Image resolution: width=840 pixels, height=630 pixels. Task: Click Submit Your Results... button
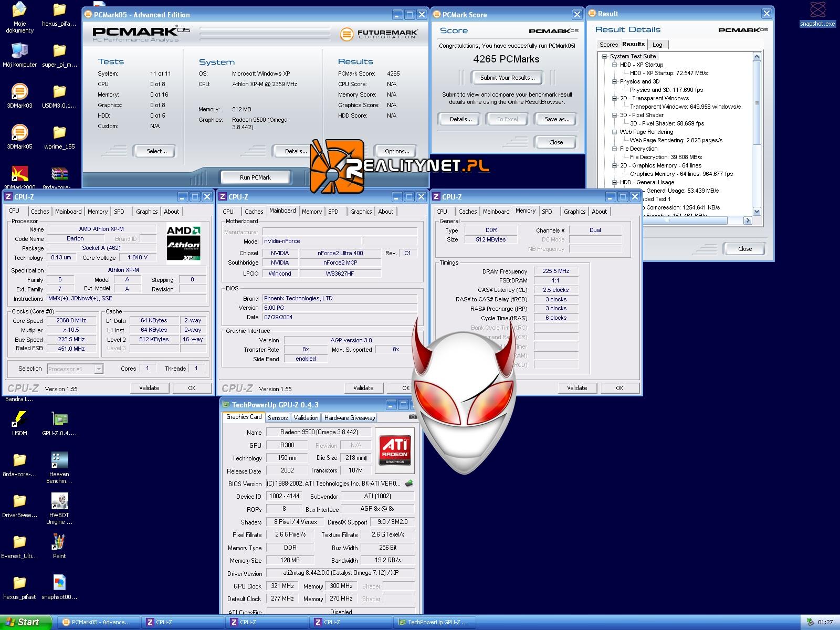508,78
